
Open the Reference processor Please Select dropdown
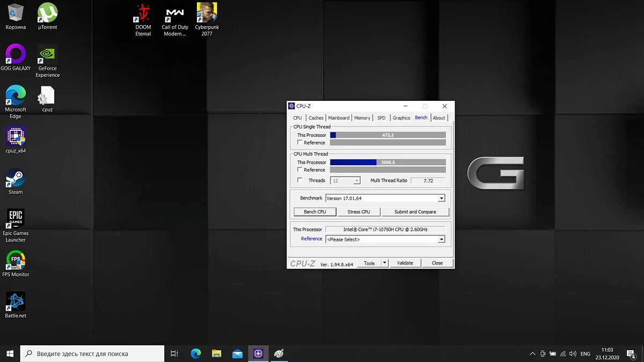pyautogui.click(x=441, y=240)
